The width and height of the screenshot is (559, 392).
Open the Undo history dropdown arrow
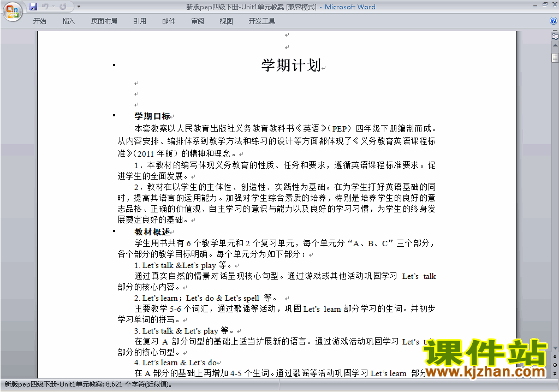[53, 7]
